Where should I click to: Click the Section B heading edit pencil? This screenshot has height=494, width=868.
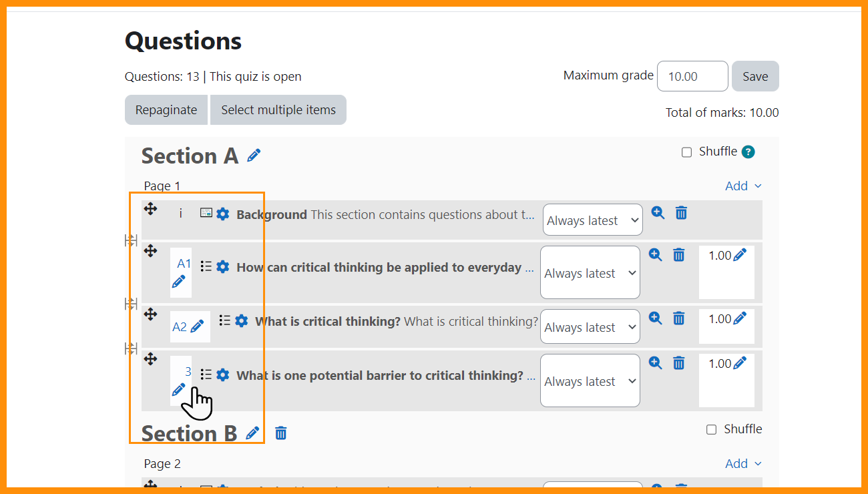[252, 433]
